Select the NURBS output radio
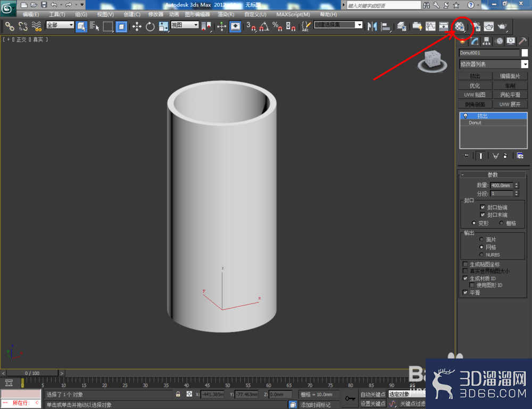 click(481, 255)
